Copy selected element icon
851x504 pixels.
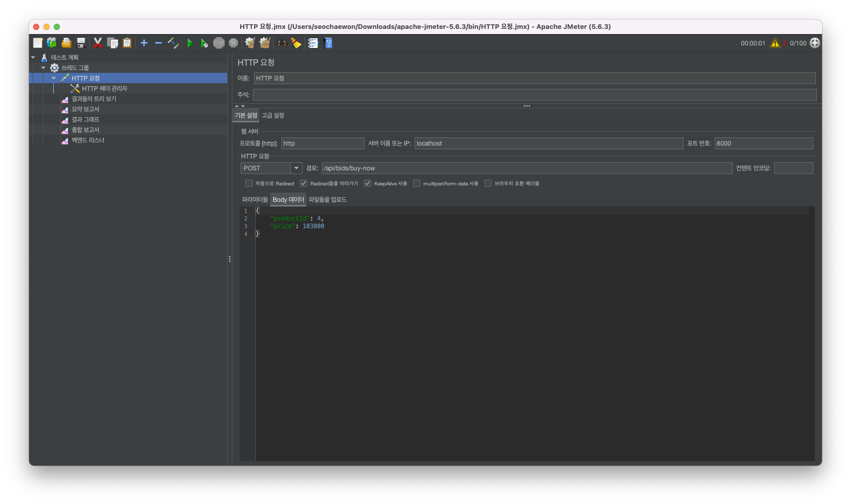pos(112,43)
